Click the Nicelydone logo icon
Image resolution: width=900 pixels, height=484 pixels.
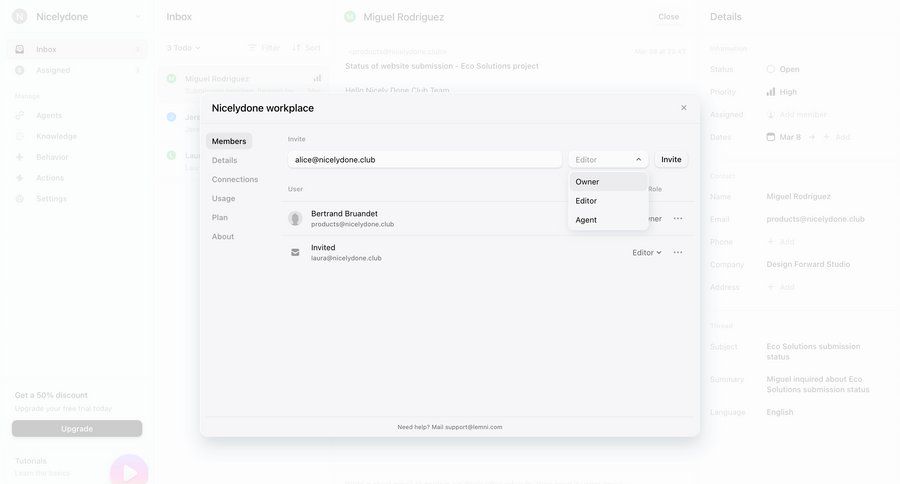pyautogui.click(x=19, y=16)
